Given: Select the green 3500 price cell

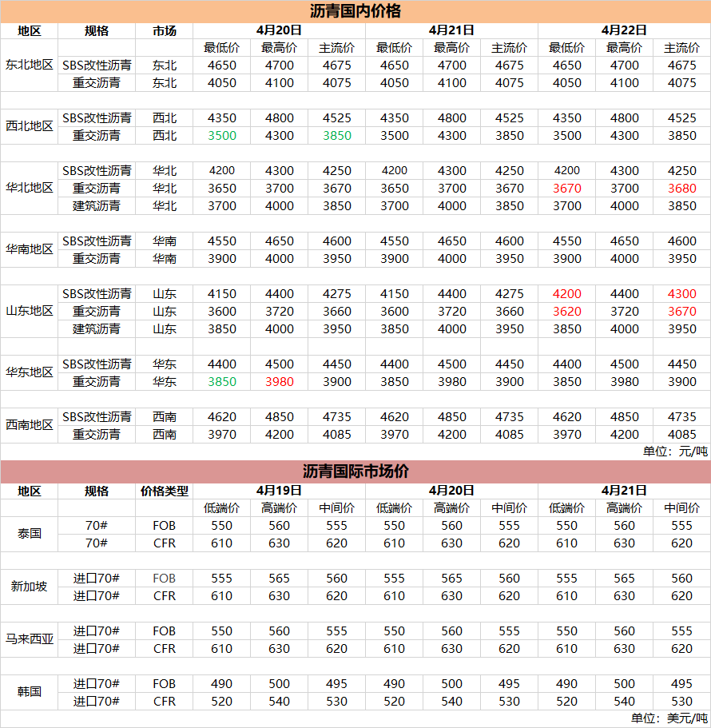Looking at the screenshot, I should [221, 136].
